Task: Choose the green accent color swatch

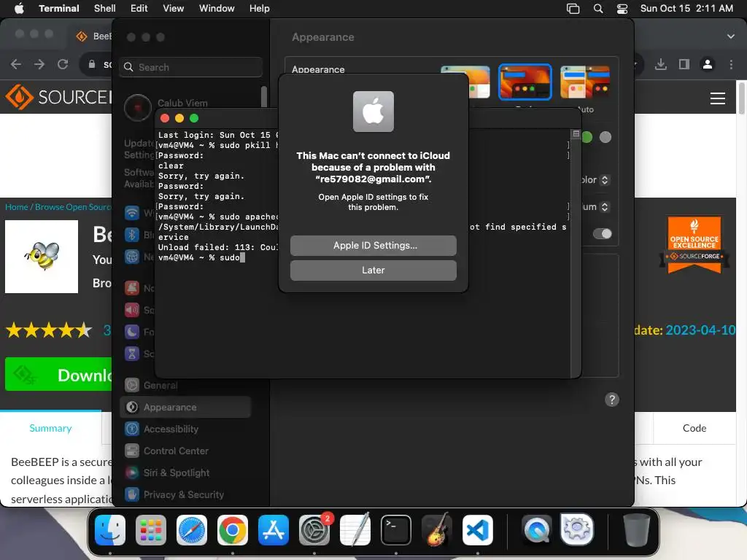Action: (x=587, y=137)
